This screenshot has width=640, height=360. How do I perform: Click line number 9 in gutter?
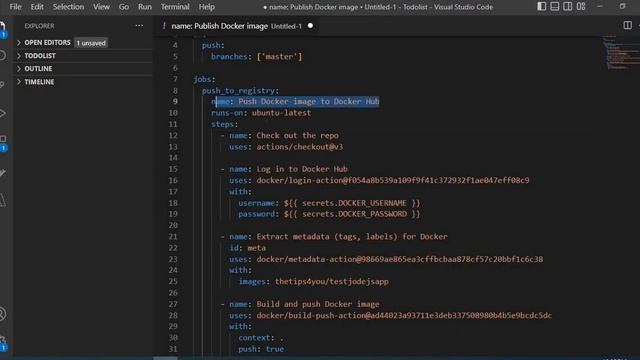tap(175, 102)
